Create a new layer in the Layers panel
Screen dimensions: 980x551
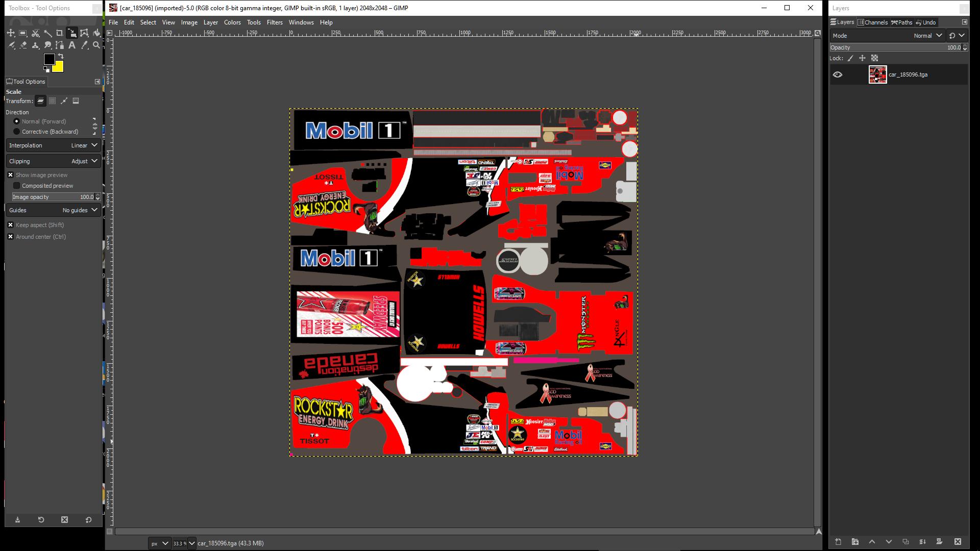(x=839, y=543)
